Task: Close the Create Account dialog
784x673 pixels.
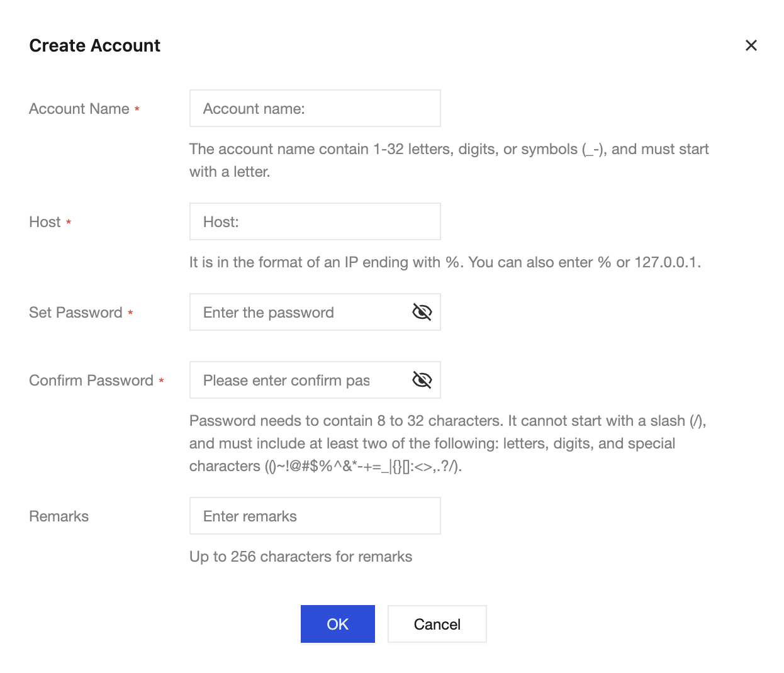Action: coord(751,45)
